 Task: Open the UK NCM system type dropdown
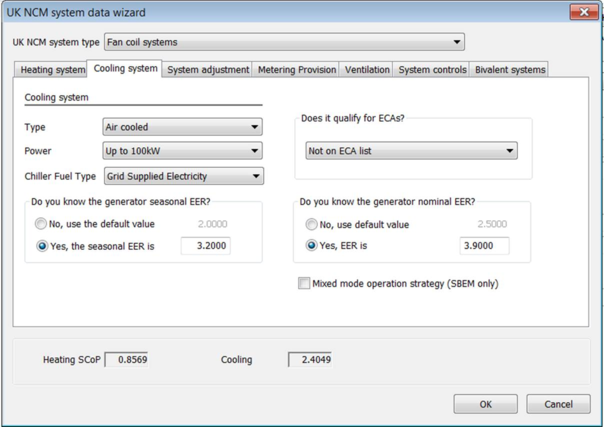click(x=285, y=43)
